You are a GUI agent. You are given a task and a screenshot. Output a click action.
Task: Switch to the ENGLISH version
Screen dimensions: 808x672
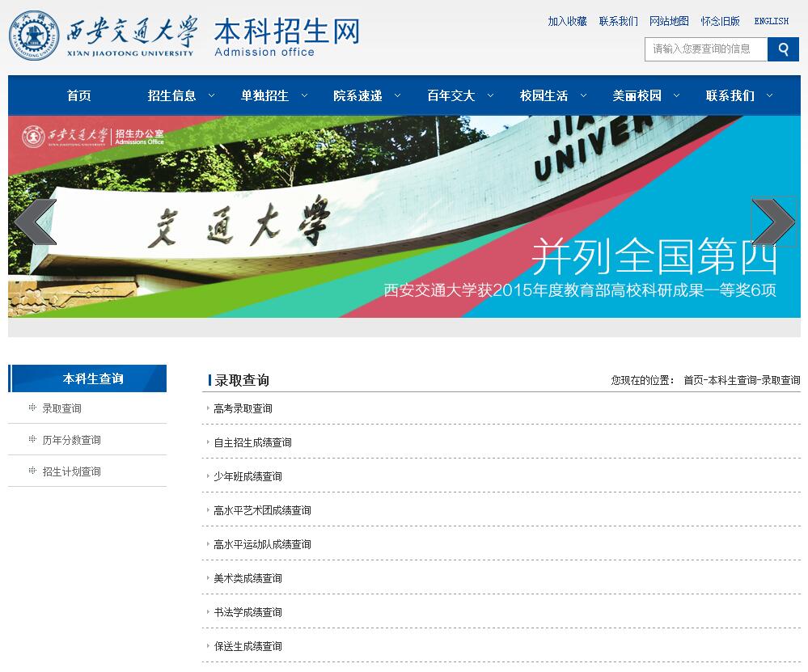(772, 21)
